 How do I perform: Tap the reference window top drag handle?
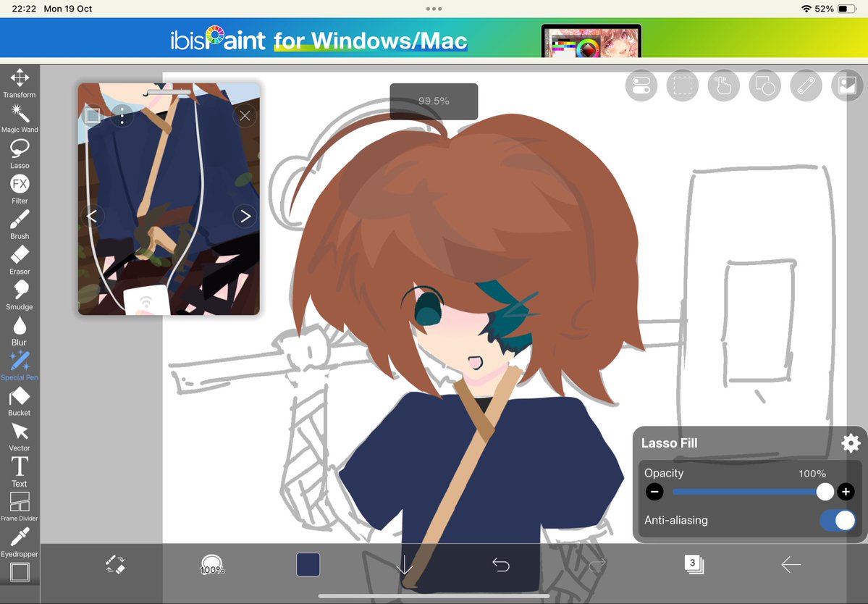pyautogui.click(x=169, y=93)
